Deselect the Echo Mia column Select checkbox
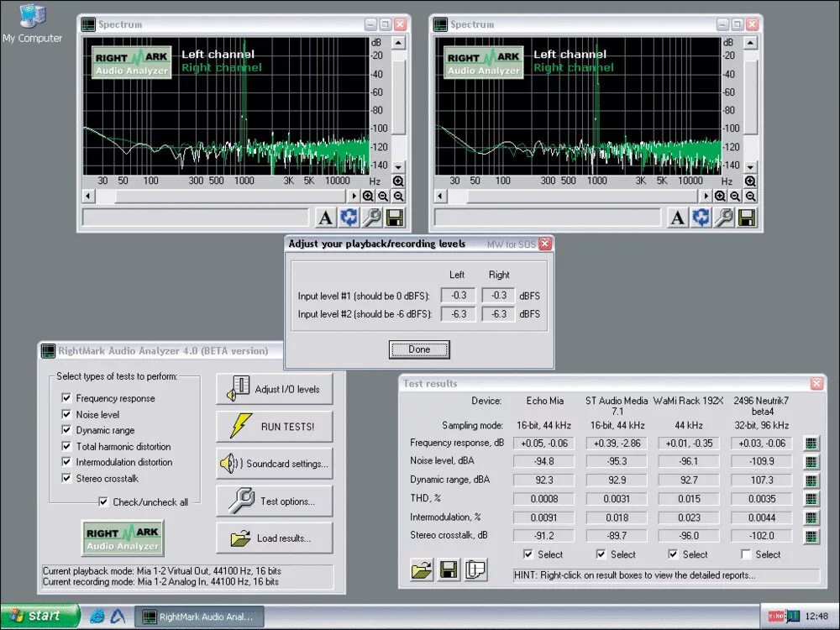 pos(528,554)
